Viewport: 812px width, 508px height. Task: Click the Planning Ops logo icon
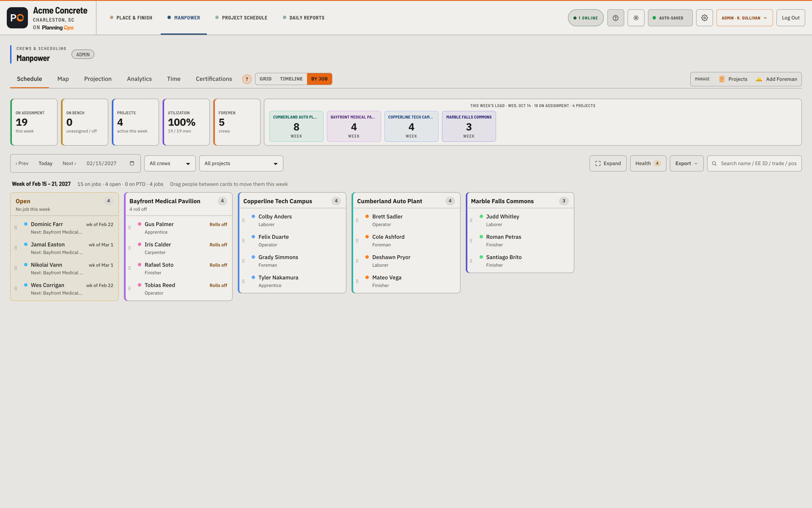coord(17,18)
